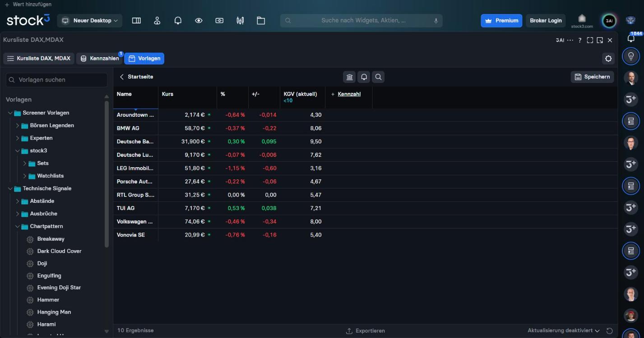644x338 pixels.
Task: Open the column layout icon in top toolbar
Action: coord(136,21)
